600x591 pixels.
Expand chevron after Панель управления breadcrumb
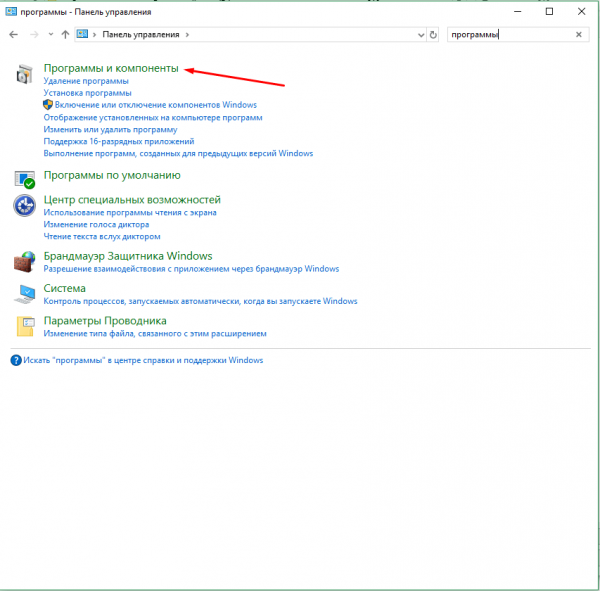click(x=187, y=34)
